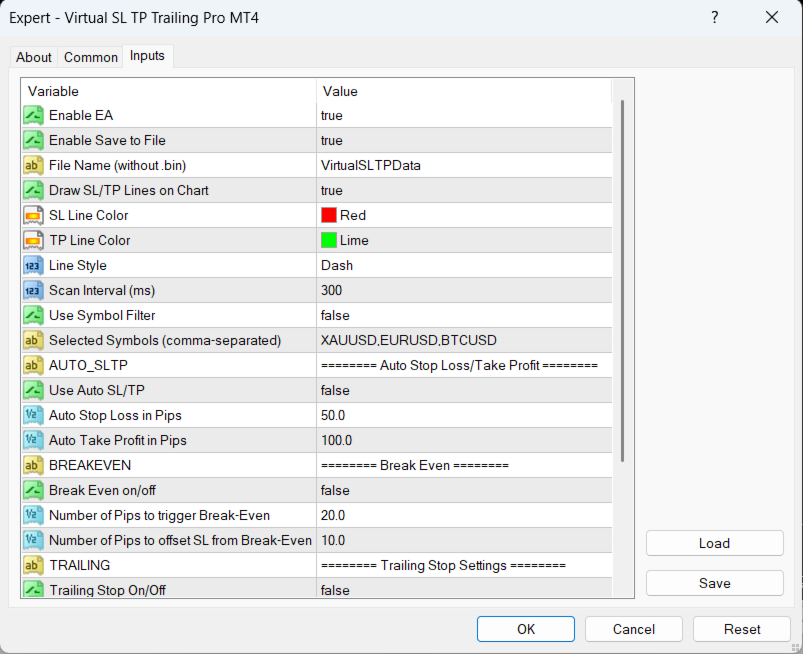The width and height of the screenshot is (803, 654).
Task: Select the Draw SL/TP Lines value true
Action: tap(332, 191)
